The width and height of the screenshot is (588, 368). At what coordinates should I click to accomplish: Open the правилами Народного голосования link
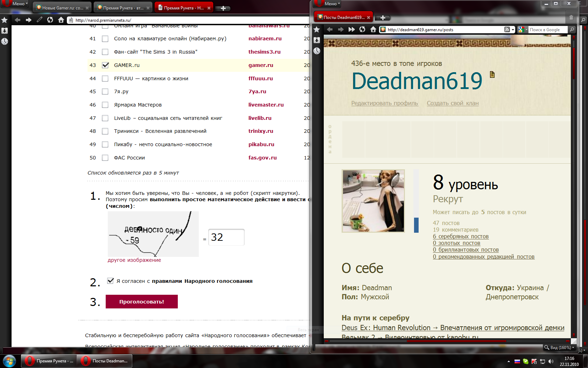coord(202,281)
